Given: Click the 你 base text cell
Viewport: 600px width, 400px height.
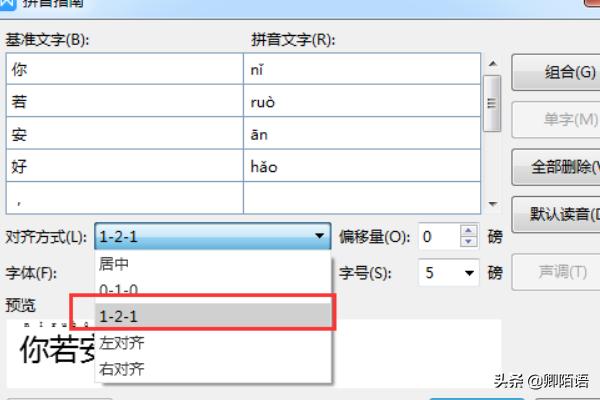Looking at the screenshot, I should pyautogui.click(x=125, y=69).
